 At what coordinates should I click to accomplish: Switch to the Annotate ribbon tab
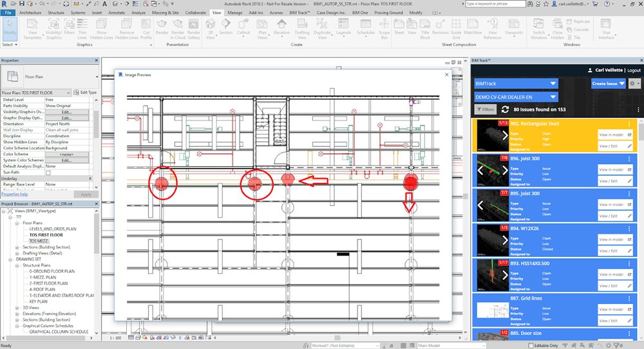tap(117, 13)
